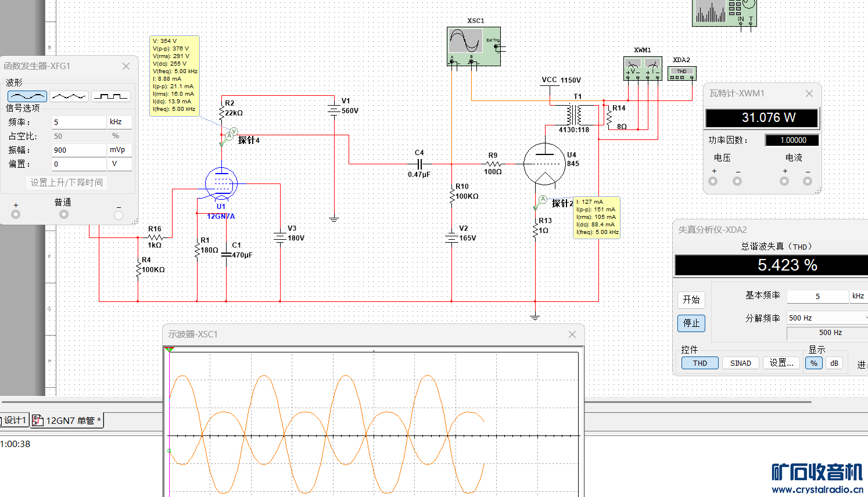Image resolution: width=868 pixels, height=497 pixels.
Task: Click the 振幅 amplitude input field
Action: point(78,150)
